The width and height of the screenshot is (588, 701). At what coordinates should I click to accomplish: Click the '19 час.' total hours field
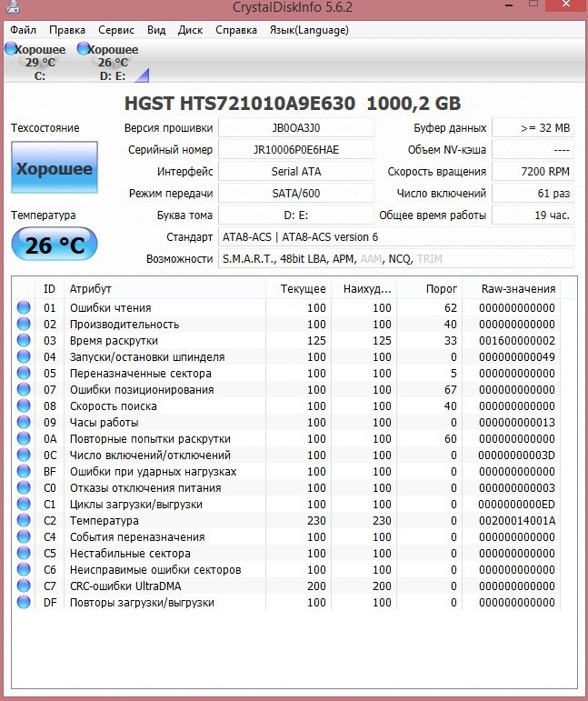(533, 215)
